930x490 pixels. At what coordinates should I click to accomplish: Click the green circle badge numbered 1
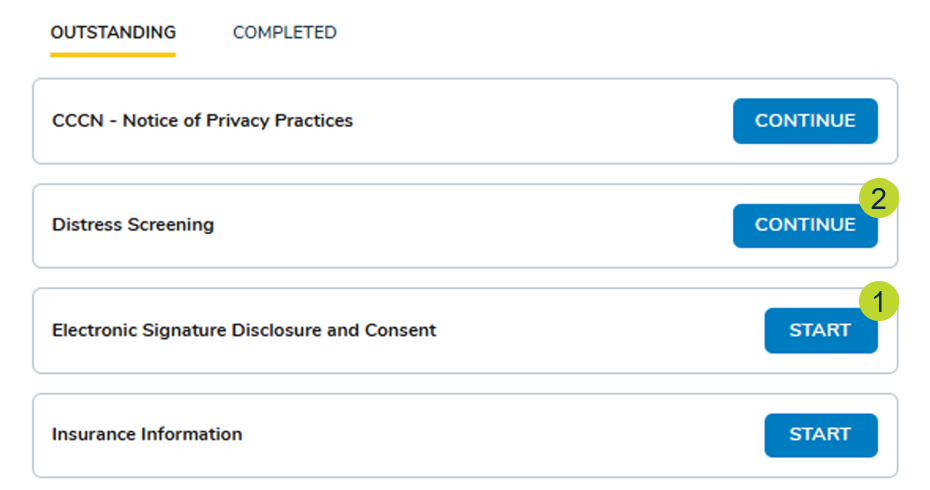pyautogui.click(x=878, y=303)
